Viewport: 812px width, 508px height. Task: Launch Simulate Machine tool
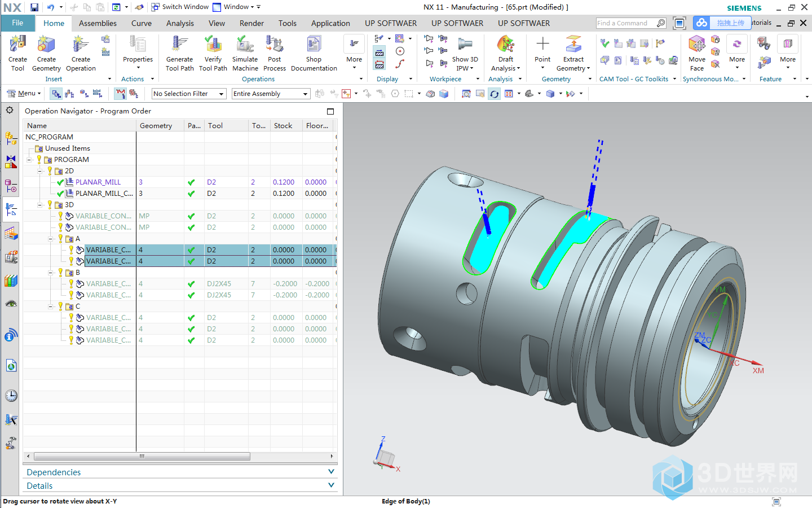point(245,53)
